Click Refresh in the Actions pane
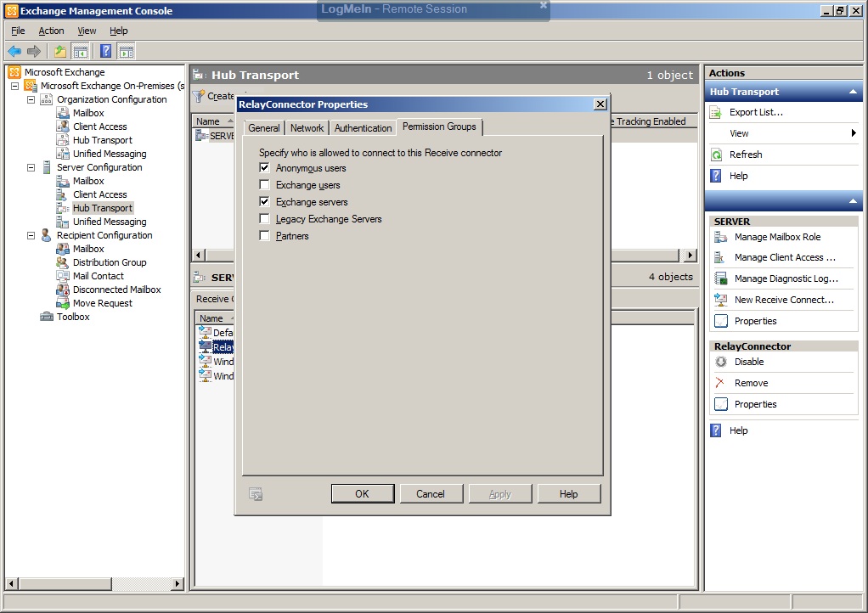The image size is (868, 613). tap(746, 155)
